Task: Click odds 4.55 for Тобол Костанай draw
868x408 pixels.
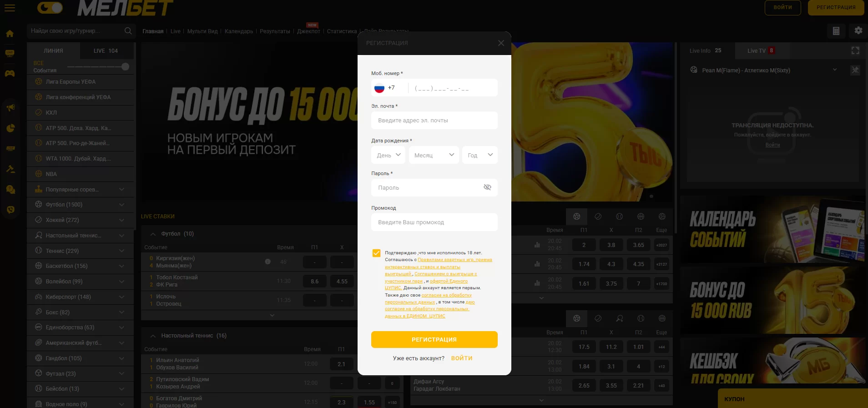Action: (x=342, y=281)
